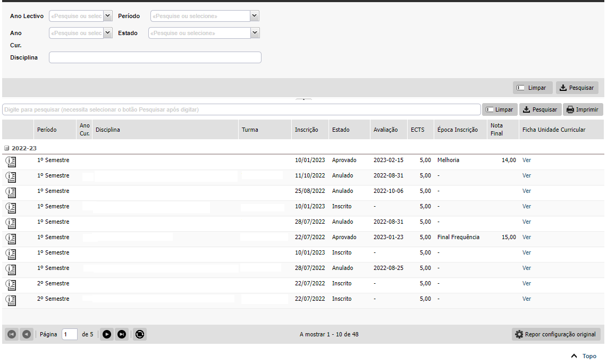
Task: Go to the previous results page
Action: pos(27,334)
